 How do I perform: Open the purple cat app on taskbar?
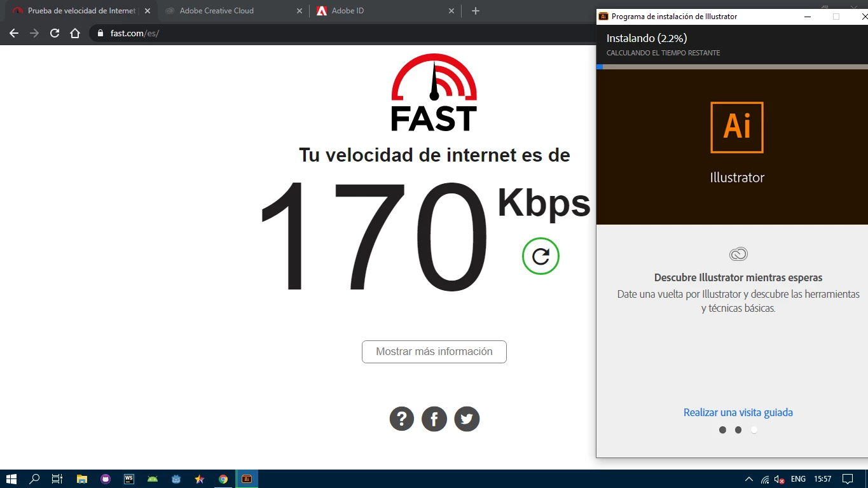pyautogui.click(x=106, y=479)
